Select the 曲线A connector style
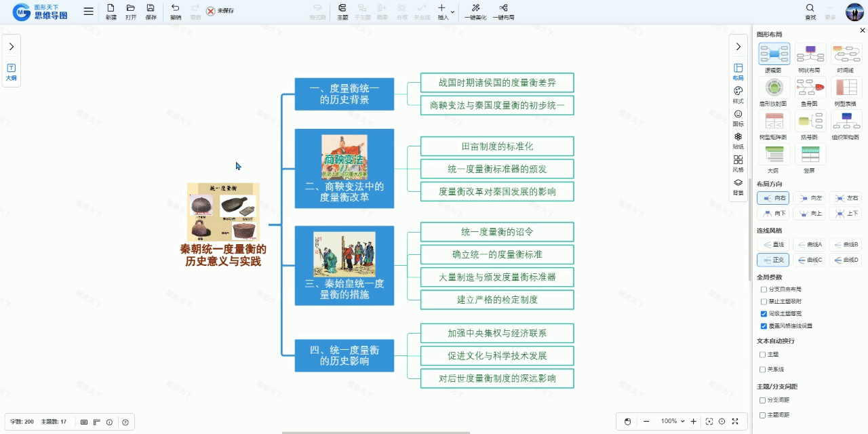The height and width of the screenshot is (434, 868). pos(810,244)
